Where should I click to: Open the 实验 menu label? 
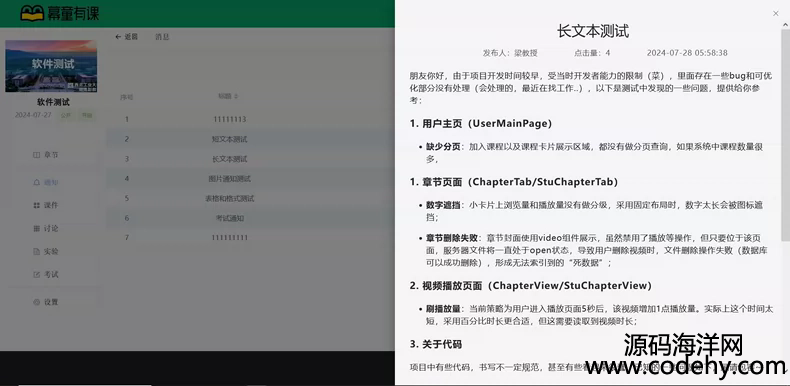click(x=51, y=251)
